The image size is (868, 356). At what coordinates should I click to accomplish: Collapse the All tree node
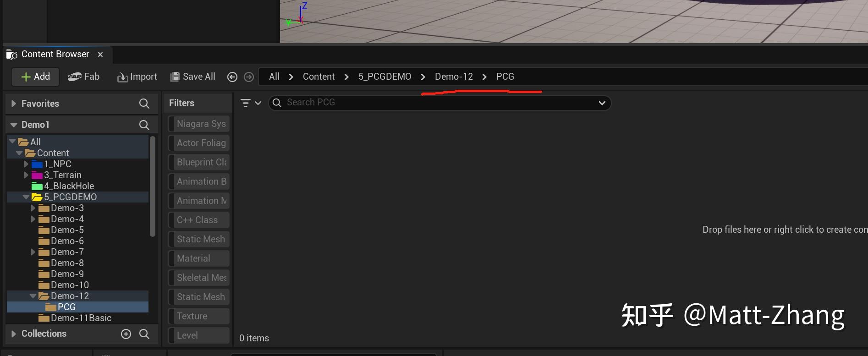(x=12, y=142)
